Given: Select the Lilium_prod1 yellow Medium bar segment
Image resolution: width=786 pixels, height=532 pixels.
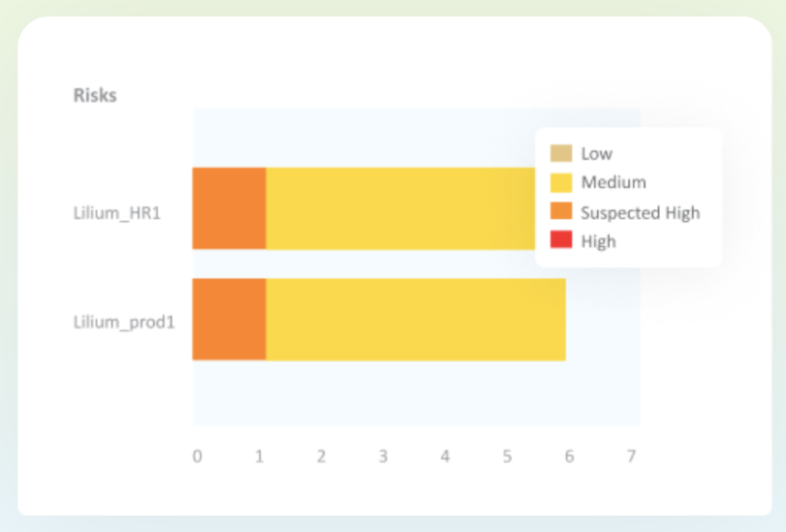Looking at the screenshot, I should 416,320.
